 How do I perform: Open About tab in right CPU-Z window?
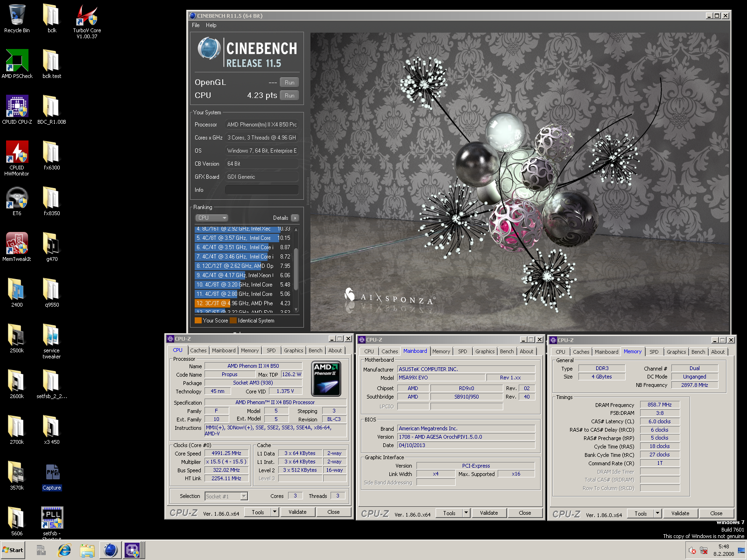(x=718, y=352)
